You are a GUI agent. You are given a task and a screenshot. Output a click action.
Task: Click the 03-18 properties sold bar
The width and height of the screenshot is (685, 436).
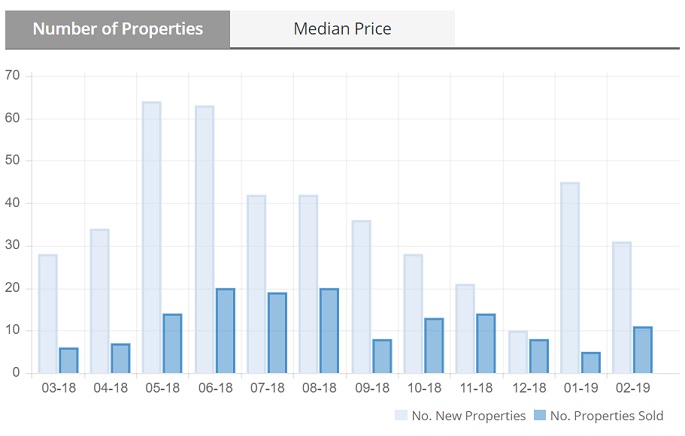68,361
